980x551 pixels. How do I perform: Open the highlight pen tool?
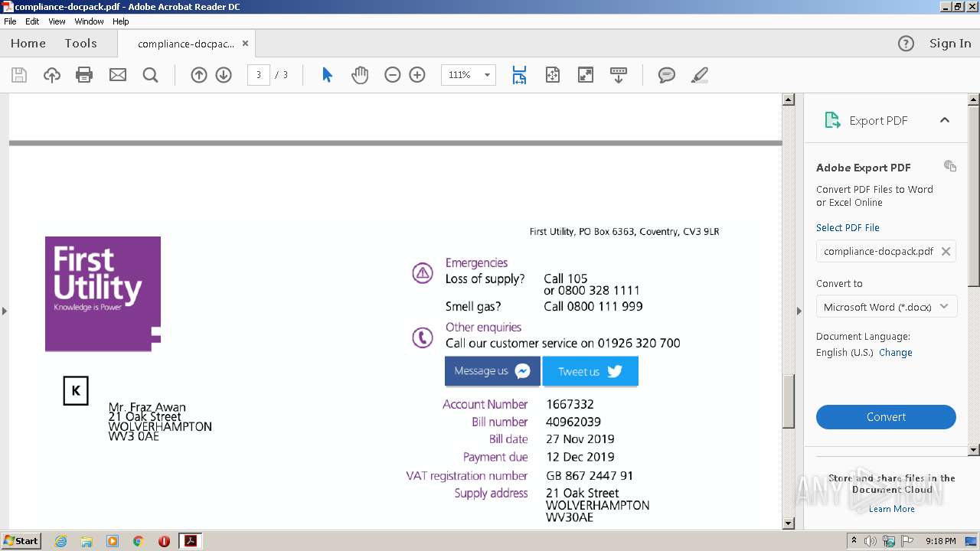point(699,75)
